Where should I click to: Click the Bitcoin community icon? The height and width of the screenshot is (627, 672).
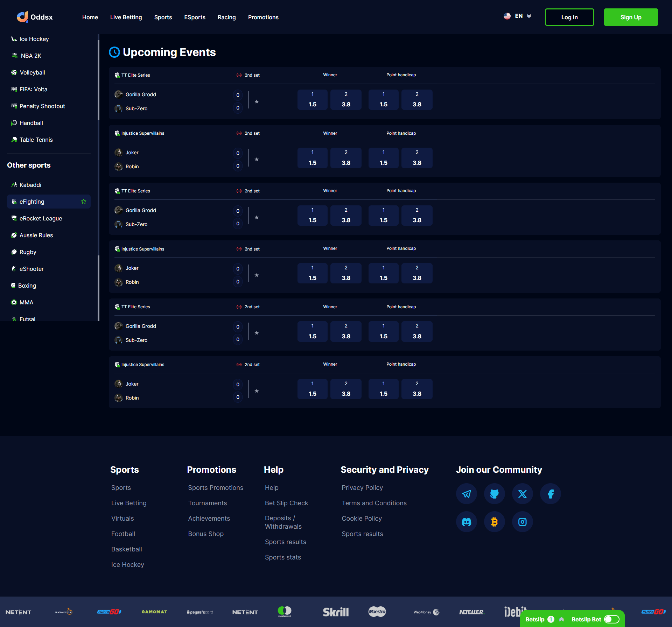pyautogui.click(x=494, y=522)
